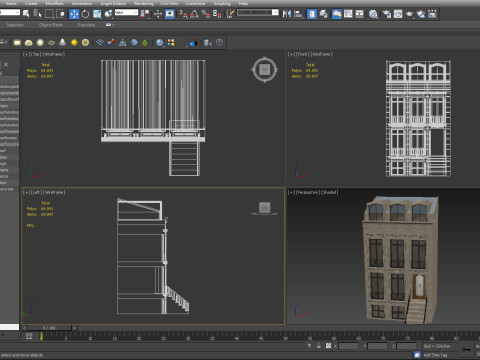
Task: Click the Render Production teapot icon
Action: 409,14
